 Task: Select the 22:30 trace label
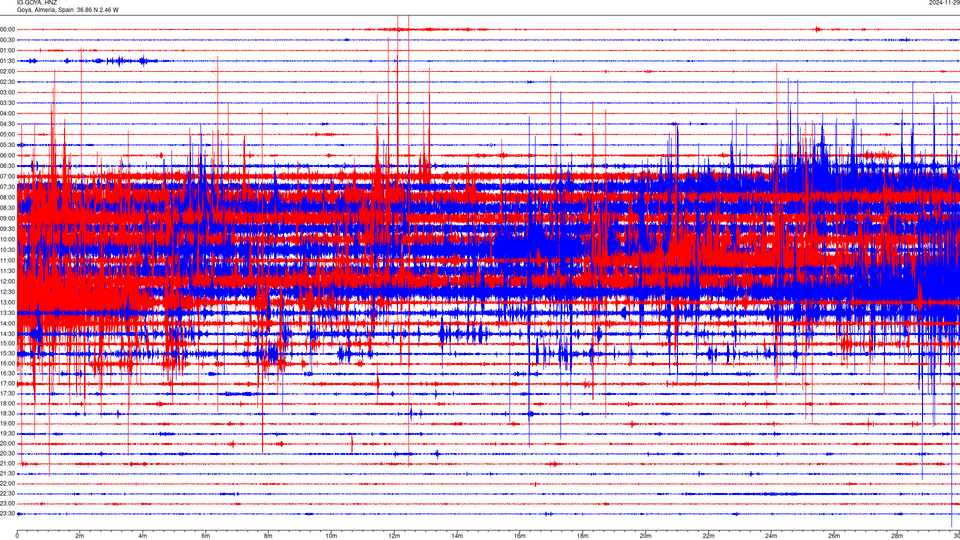(8, 493)
